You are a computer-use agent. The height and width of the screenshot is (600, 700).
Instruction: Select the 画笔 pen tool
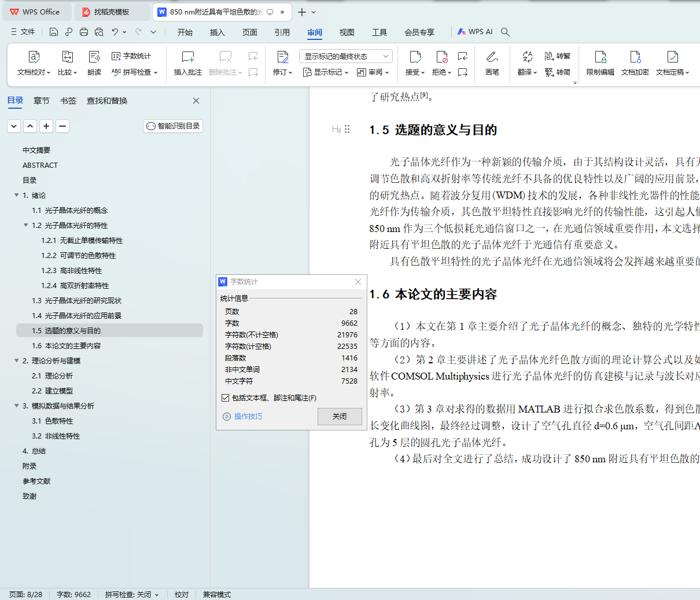pyautogui.click(x=492, y=63)
